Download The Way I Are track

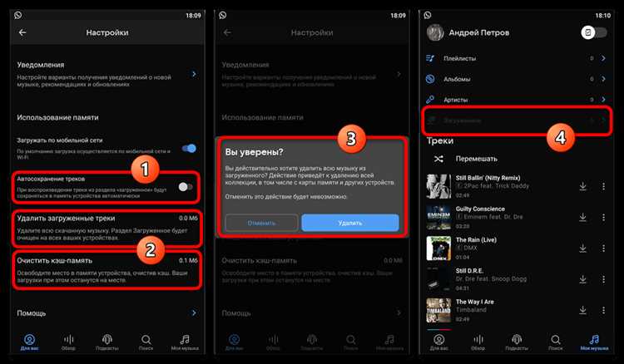coord(583,310)
